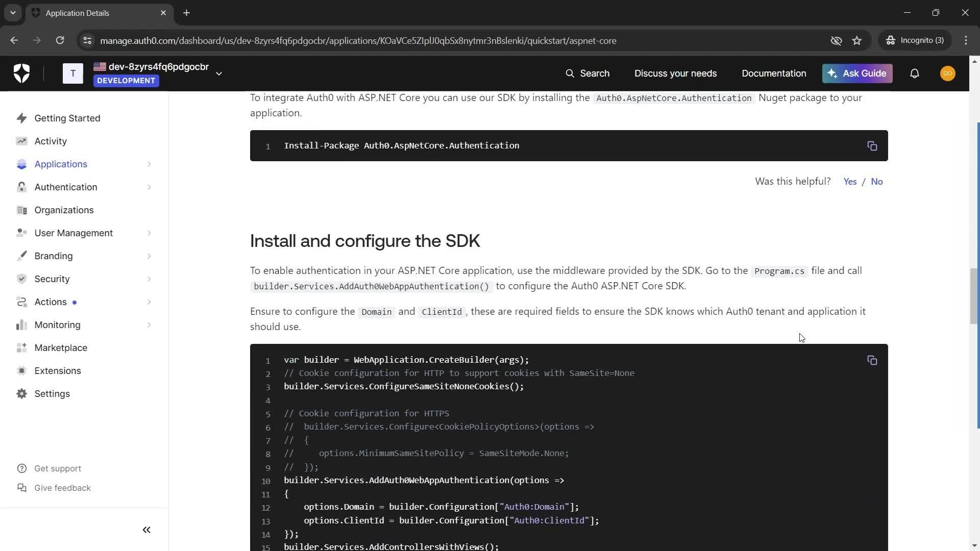Click the Auth0 shield logo
Screen dimensions: 980x551
click(x=21, y=73)
